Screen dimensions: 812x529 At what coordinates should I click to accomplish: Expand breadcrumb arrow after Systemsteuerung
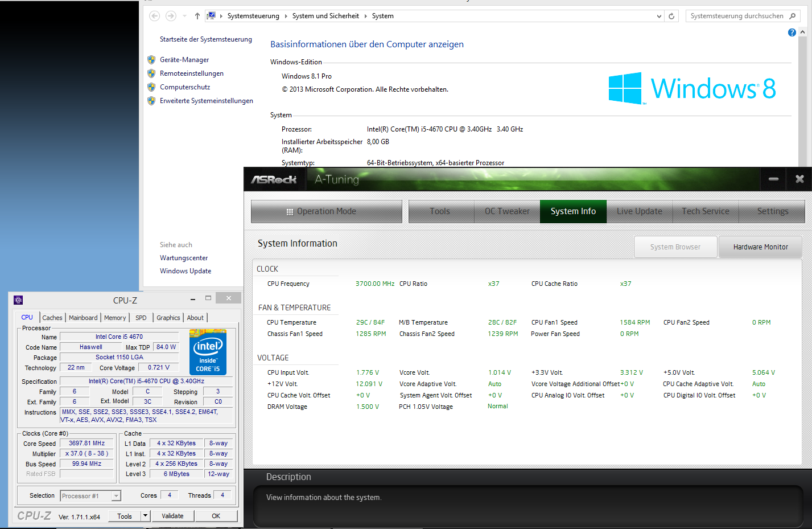(x=286, y=16)
